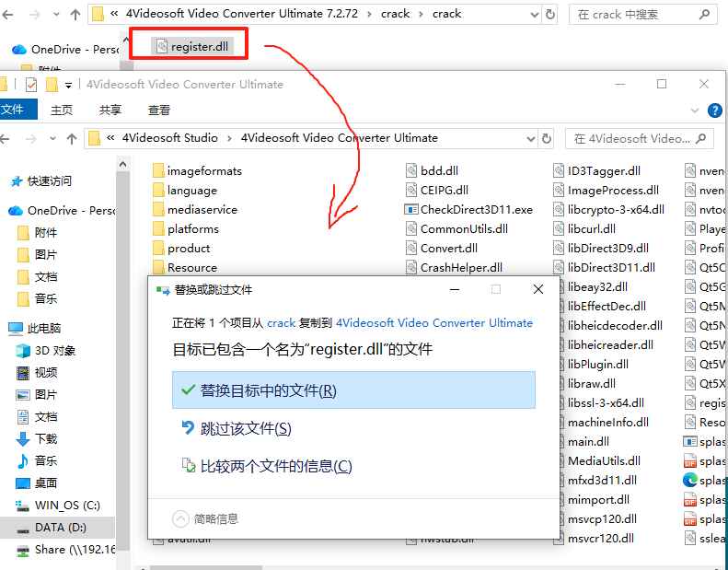Click 4Videosoft Video Converter Ultimate destination link
Image resolution: width=728 pixels, height=570 pixels.
(x=434, y=323)
